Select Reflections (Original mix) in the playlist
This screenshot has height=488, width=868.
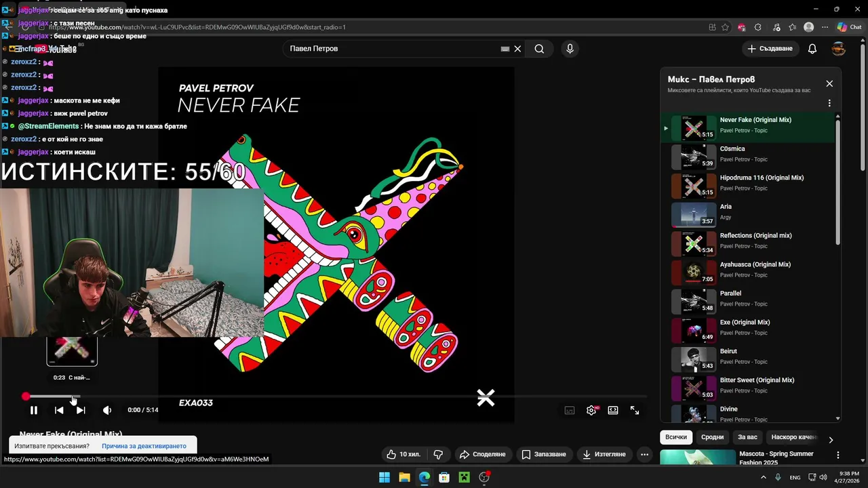(748, 243)
